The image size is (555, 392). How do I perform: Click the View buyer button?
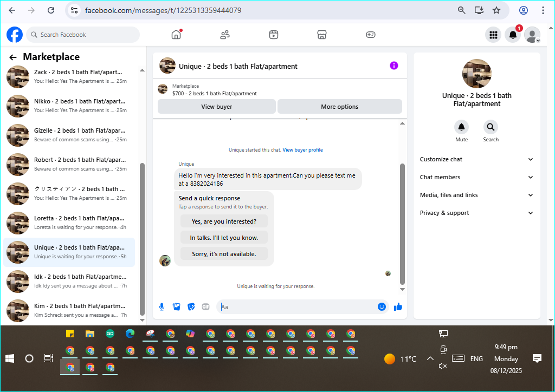pos(217,107)
